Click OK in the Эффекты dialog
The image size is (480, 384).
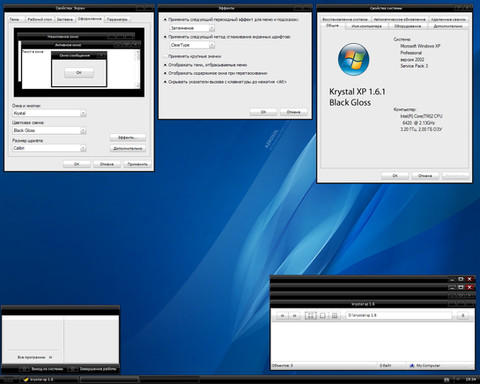coord(263,112)
